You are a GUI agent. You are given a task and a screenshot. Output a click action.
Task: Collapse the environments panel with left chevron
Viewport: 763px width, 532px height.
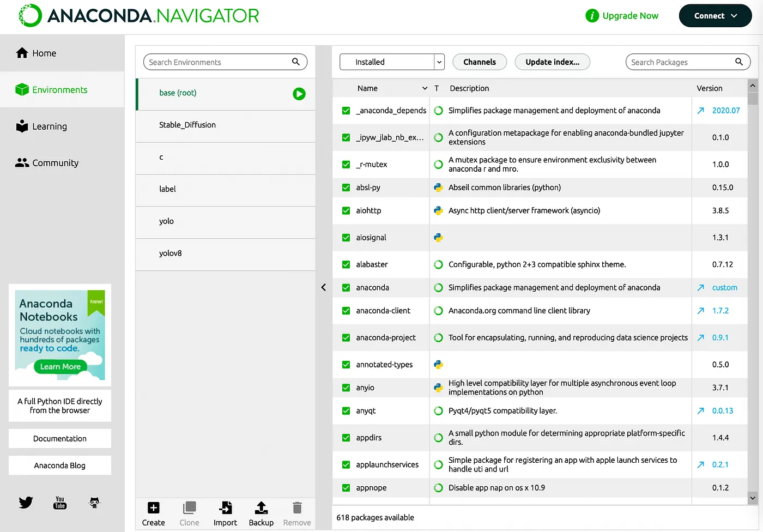tap(324, 287)
